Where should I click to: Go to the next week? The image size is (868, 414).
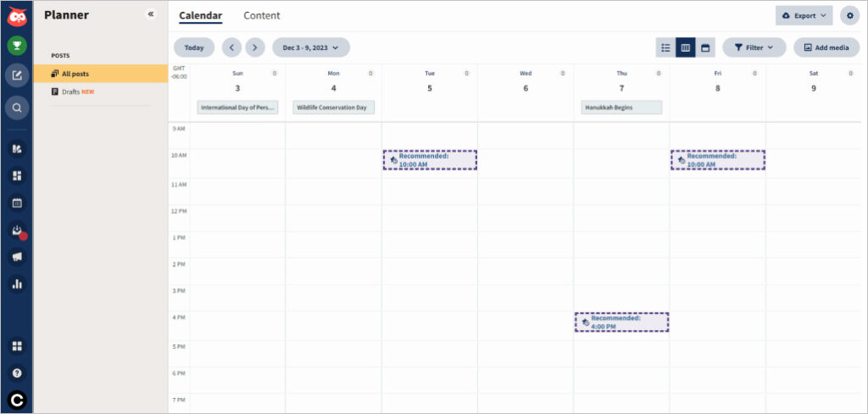[254, 48]
